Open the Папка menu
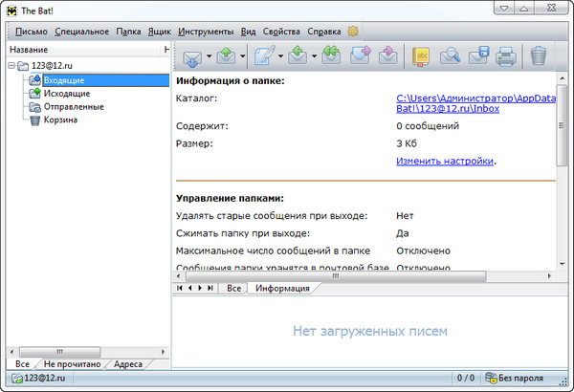 (128, 31)
